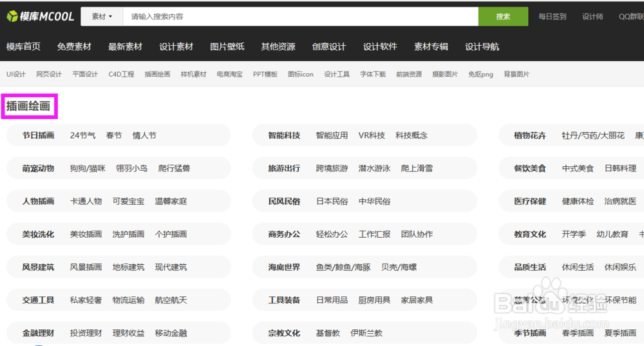
Task: Open the 宗教文化 category
Action: (x=284, y=333)
